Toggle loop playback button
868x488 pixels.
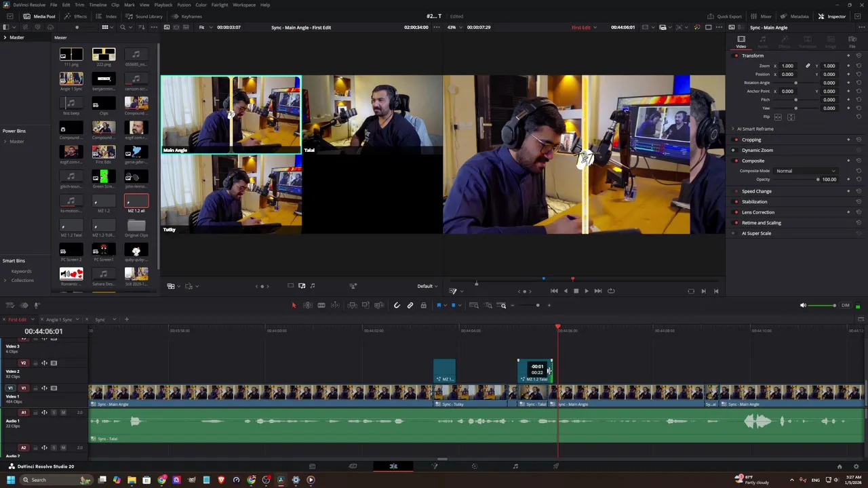611,291
